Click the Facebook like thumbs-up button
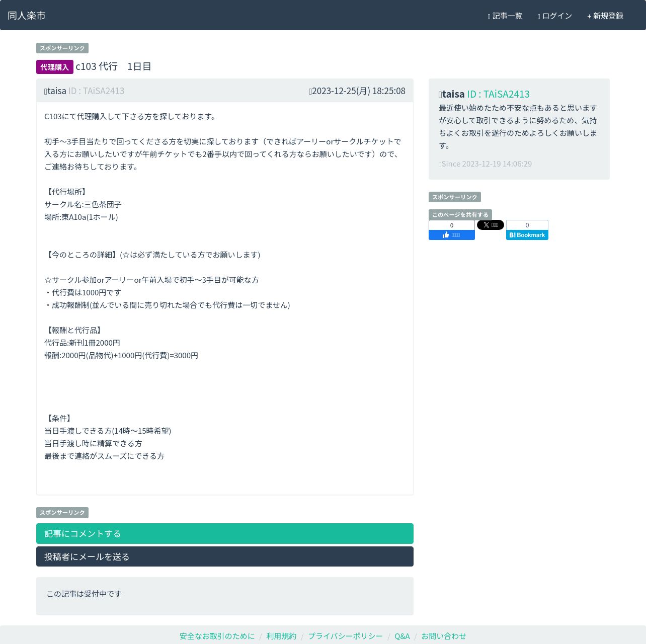Image resolution: width=646 pixels, height=644 pixels. coord(452,235)
